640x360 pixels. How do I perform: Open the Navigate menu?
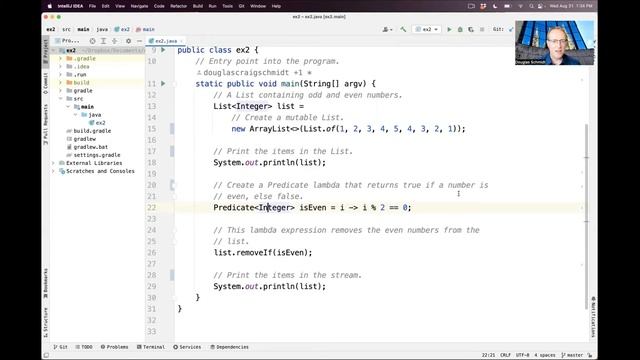pos(140,6)
